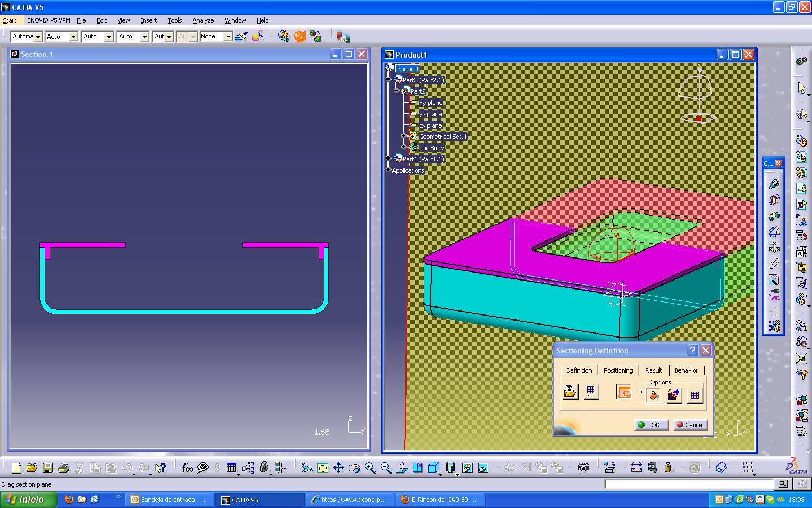
Task: Select the Rotate view icon
Action: 354,468
